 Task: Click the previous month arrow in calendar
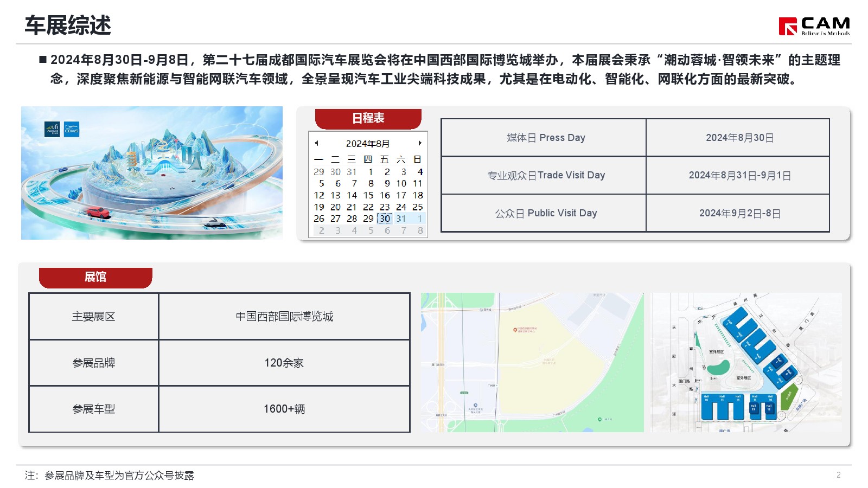[x=316, y=143]
